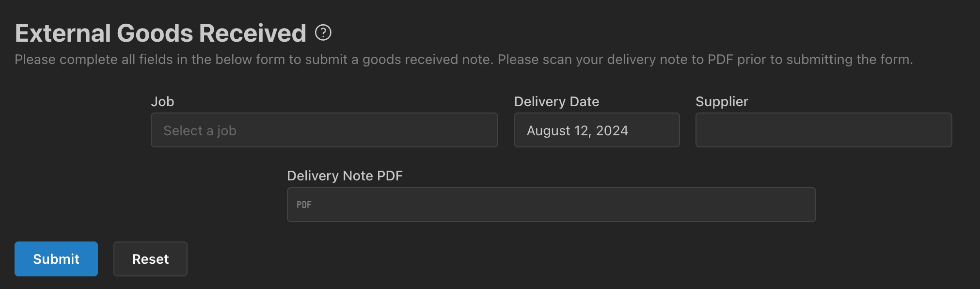Click the Supplier label
Image resolution: width=980 pixels, height=289 pixels.
click(722, 101)
